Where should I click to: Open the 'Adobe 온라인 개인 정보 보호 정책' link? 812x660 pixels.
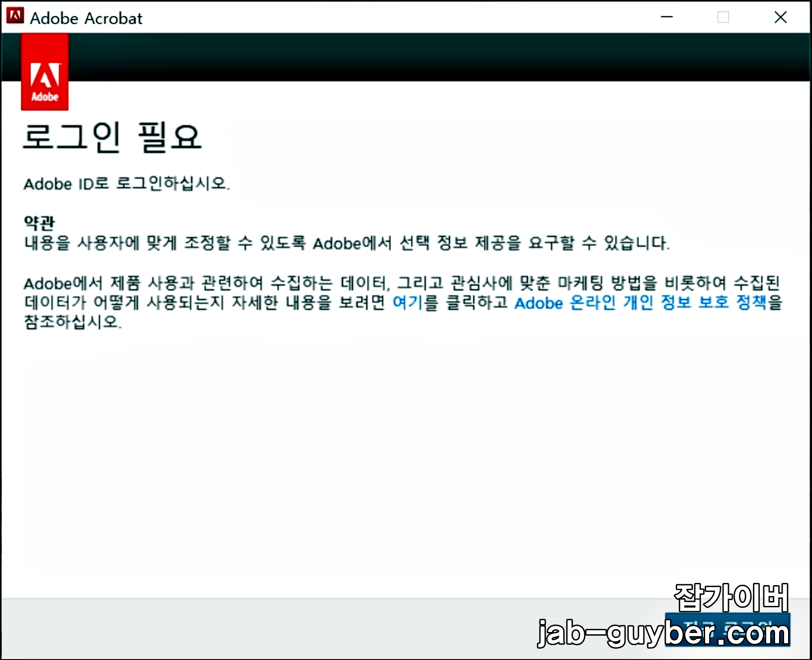click(641, 302)
